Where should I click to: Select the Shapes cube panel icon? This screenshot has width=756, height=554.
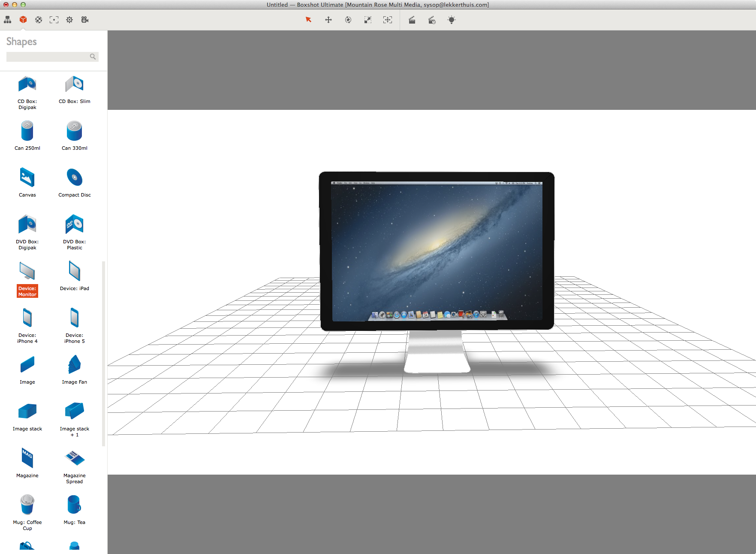[x=23, y=20]
